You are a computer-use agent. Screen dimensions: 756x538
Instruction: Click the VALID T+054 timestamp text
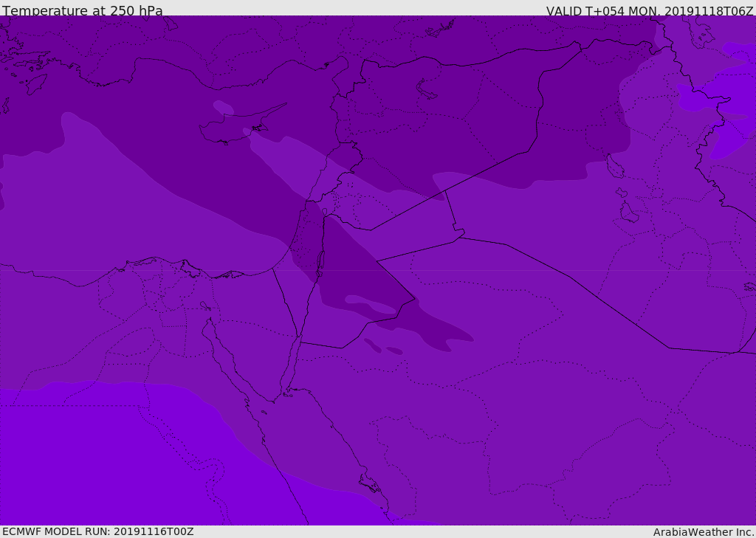coord(650,11)
